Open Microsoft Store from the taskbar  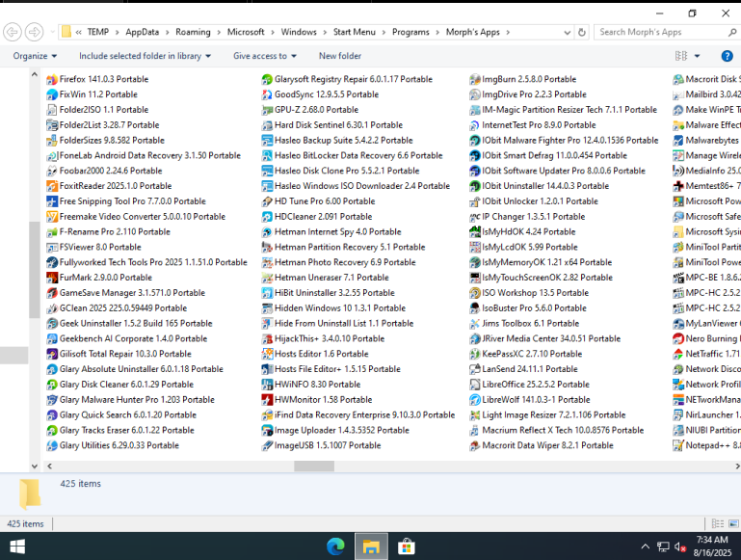407,547
